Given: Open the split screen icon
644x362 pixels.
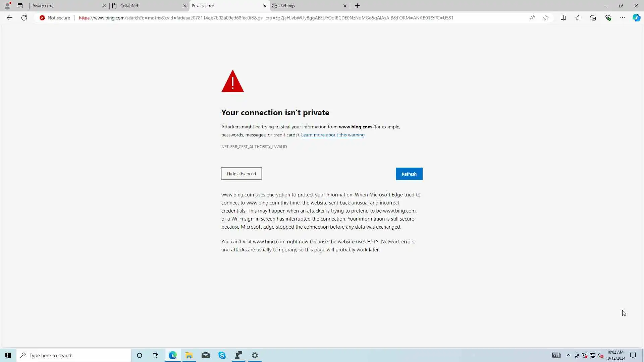Looking at the screenshot, I should point(563,18).
